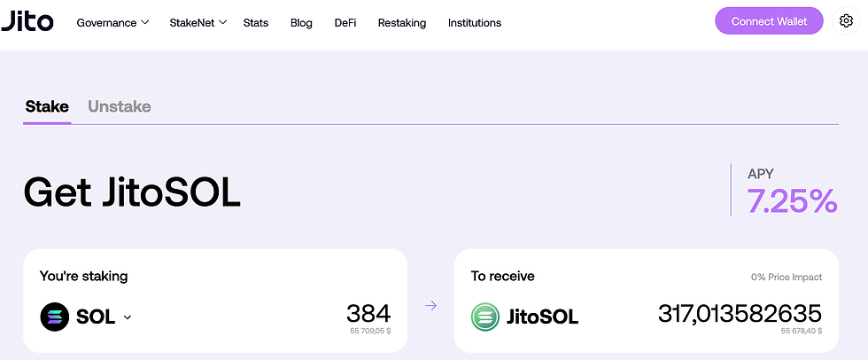Click the JitoSOL token name
The height and width of the screenshot is (360, 868).
pyautogui.click(x=542, y=317)
